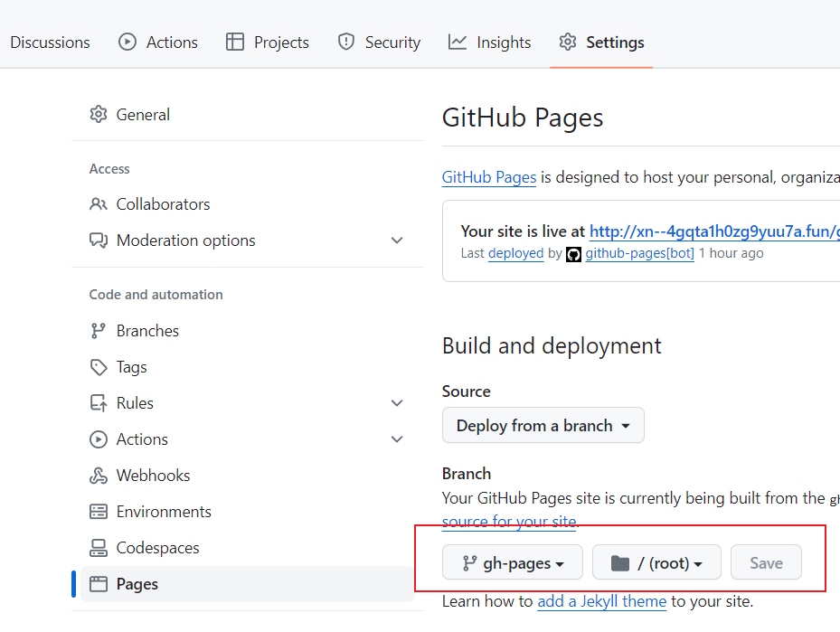840x632 pixels.
Task: Open Collaborators settings
Action: coord(248,204)
